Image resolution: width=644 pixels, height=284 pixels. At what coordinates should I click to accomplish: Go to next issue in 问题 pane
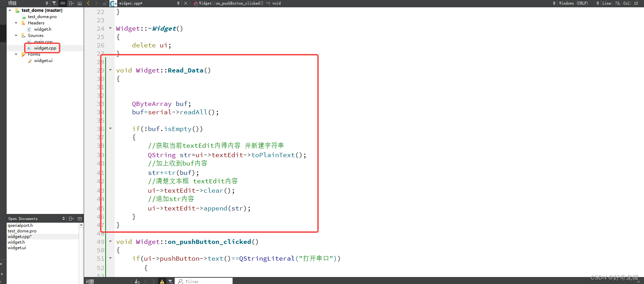click(x=154, y=281)
